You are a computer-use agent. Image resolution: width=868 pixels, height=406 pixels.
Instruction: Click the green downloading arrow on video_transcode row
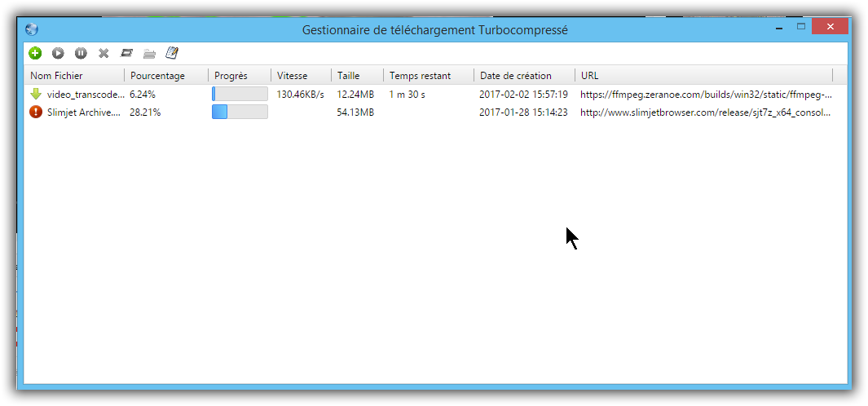point(36,94)
